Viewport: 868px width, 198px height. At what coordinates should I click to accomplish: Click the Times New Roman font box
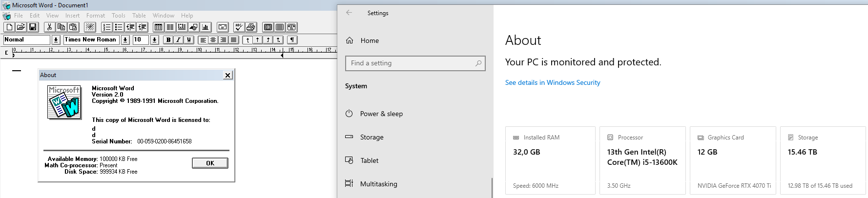(91, 40)
